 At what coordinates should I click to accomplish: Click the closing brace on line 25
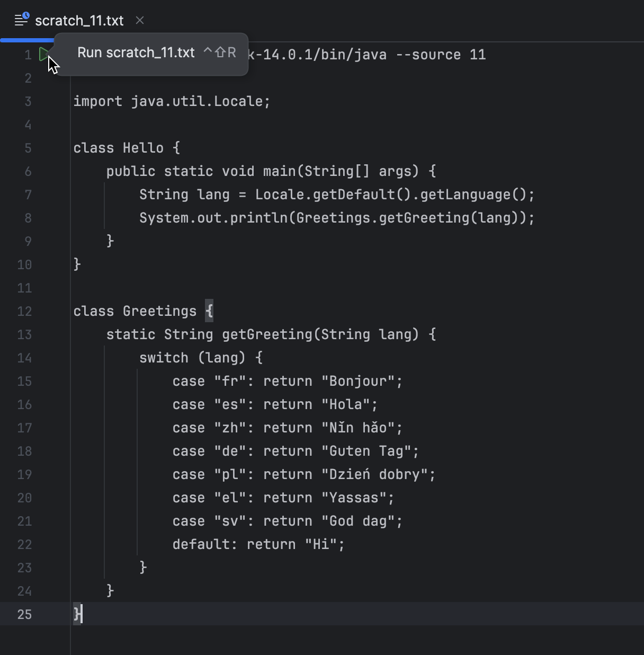[x=76, y=614]
